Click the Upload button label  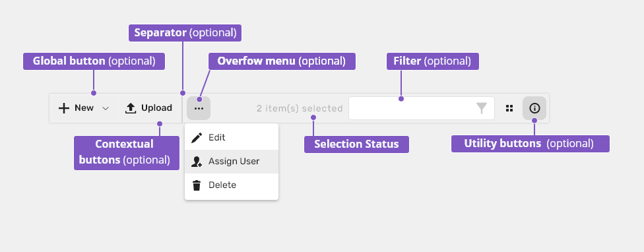[x=156, y=108]
